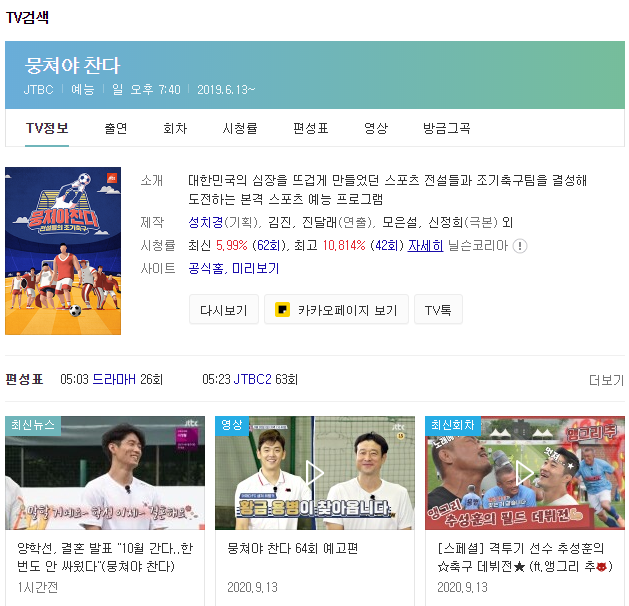Open the 자세히 ratings detail link
The width and height of the screenshot is (629, 606).
point(425,245)
